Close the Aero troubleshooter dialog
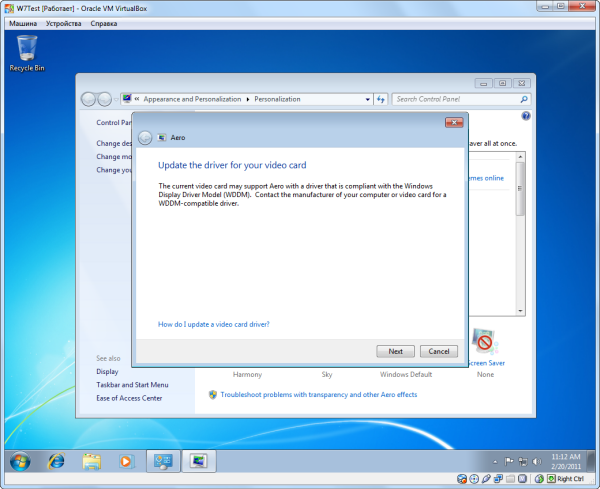The image size is (600, 489). [x=454, y=122]
